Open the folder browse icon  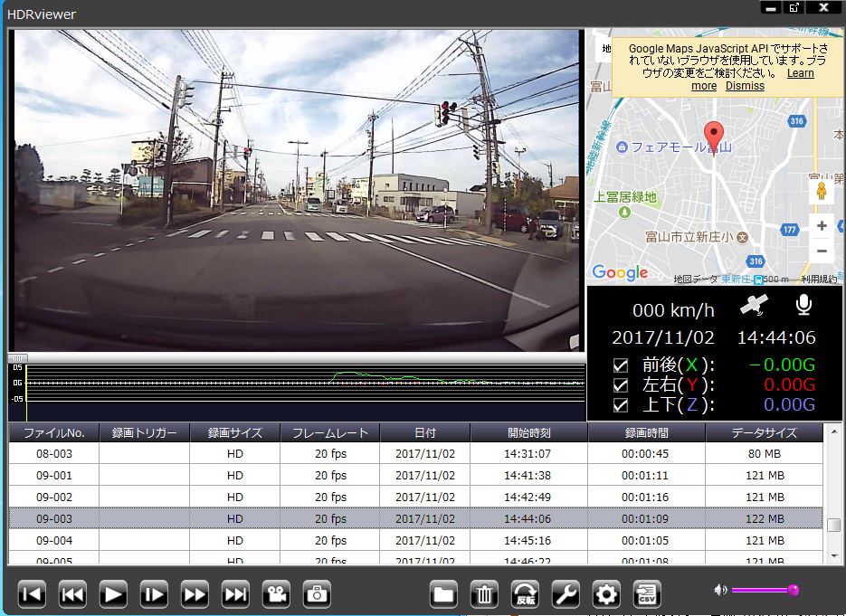tap(443, 594)
